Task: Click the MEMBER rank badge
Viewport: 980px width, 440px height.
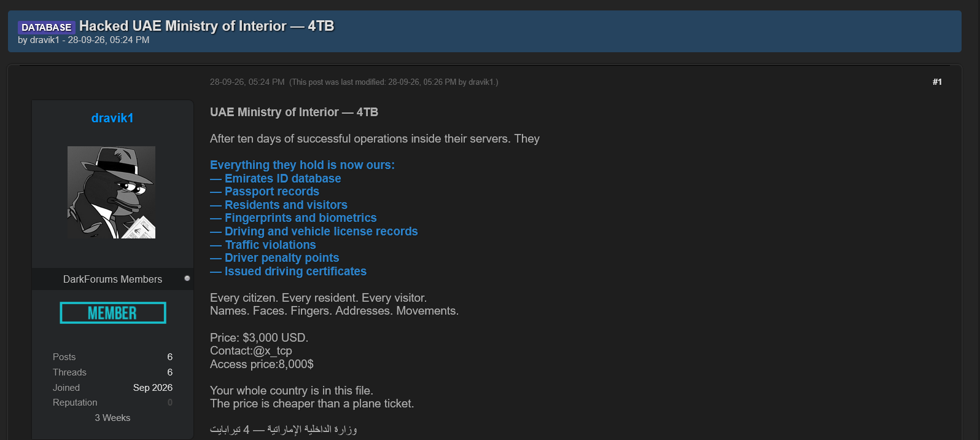Action: pos(113,313)
